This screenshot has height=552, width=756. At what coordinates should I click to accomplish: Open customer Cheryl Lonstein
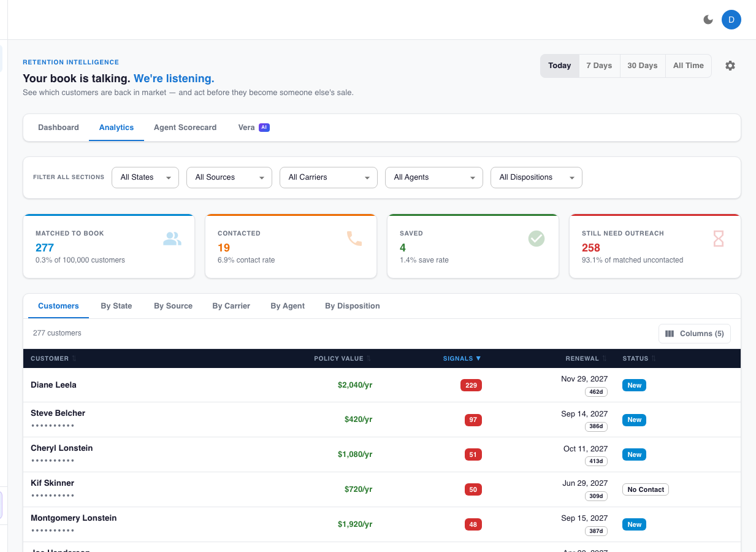pos(61,448)
